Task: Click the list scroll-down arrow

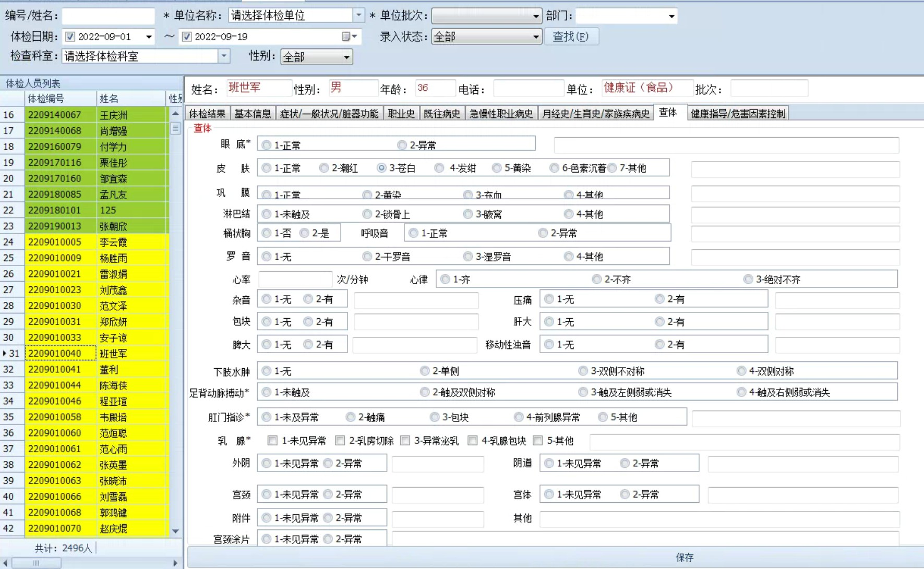Action: coord(175,531)
